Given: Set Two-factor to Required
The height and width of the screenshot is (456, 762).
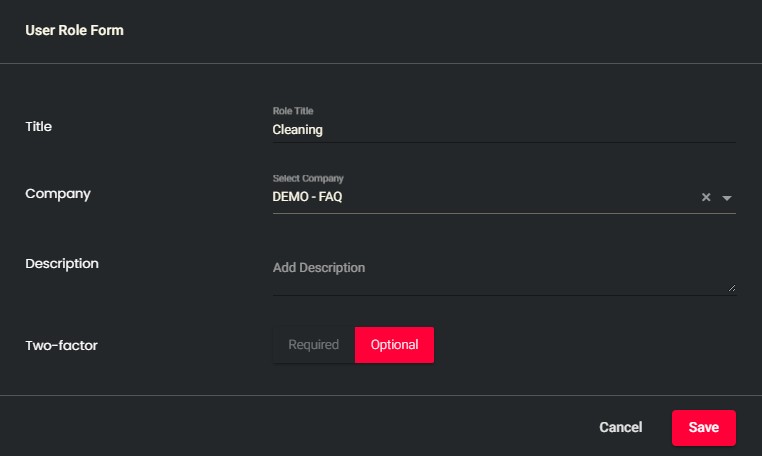Looking at the screenshot, I should 314,345.
